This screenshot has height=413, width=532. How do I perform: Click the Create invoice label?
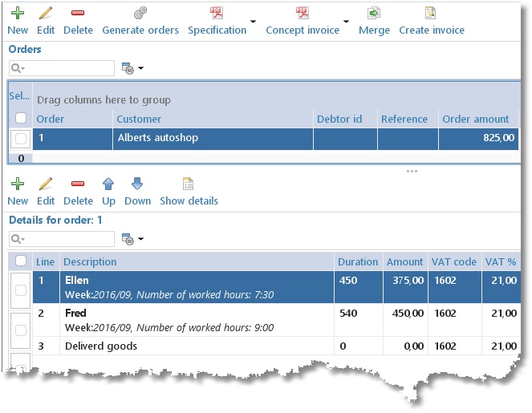click(x=432, y=30)
